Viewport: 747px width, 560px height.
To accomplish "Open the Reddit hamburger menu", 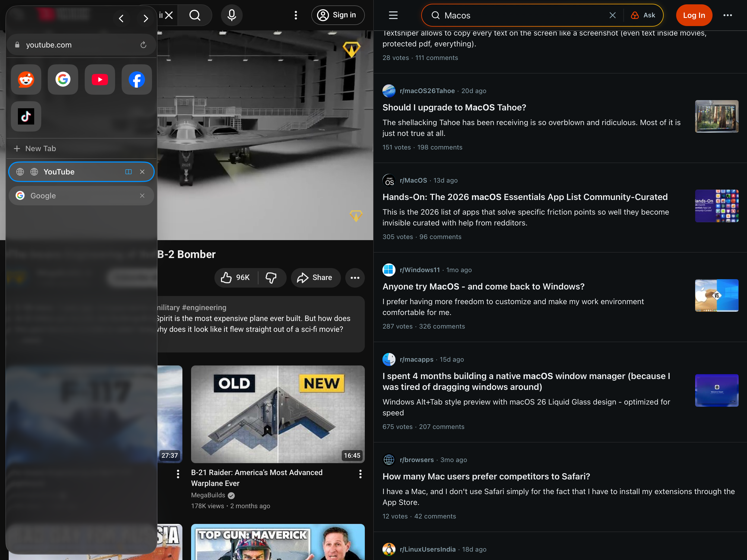I will [x=393, y=15].
